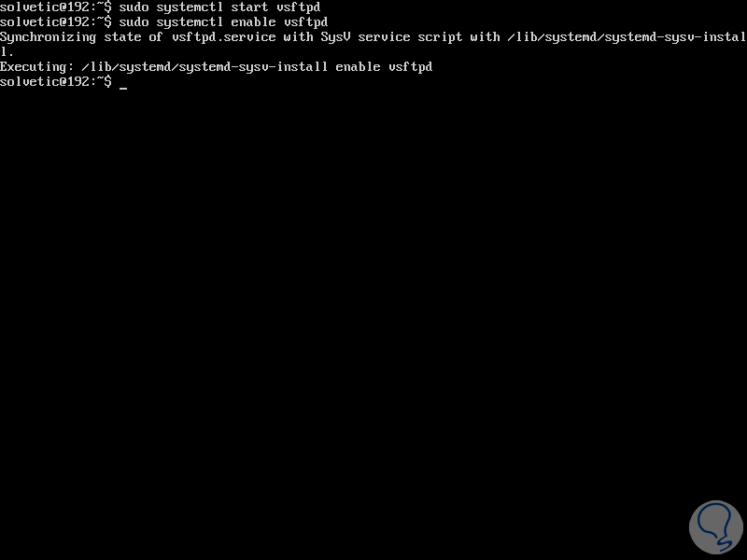The image size is (747, 560).
Task: Click the 'Executing:' label in output
Action: pos(36,66)
